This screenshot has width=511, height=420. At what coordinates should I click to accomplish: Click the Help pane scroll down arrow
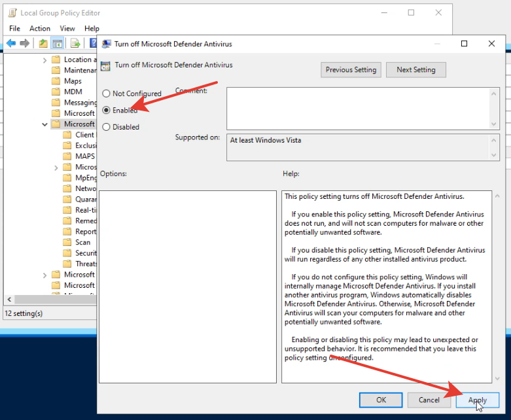pos(497,378)
